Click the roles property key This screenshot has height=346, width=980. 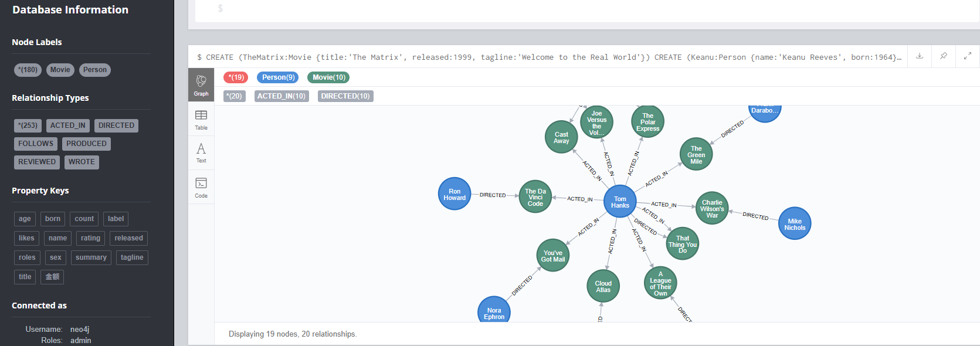point(27,257)
